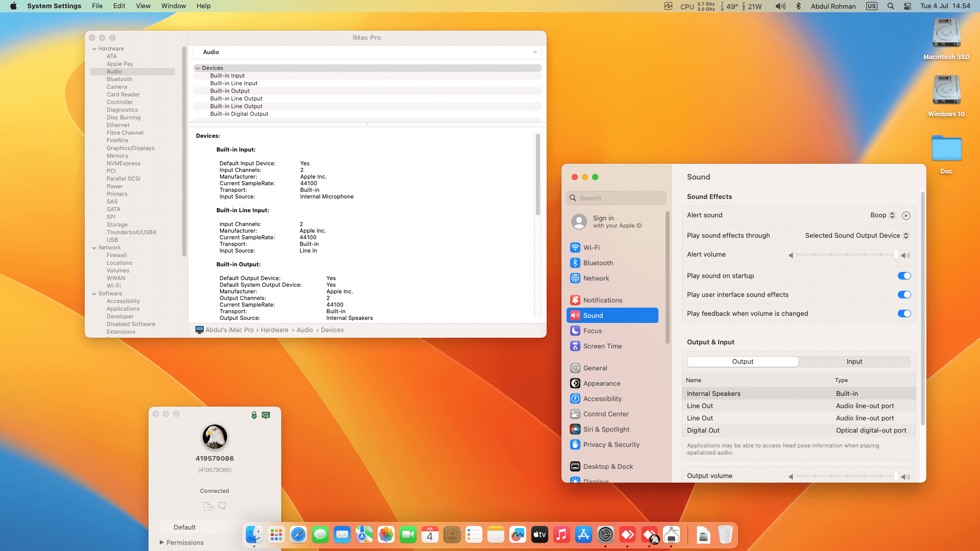
Task: Collapse the Hardware tree section
Action: click(94, 49)
